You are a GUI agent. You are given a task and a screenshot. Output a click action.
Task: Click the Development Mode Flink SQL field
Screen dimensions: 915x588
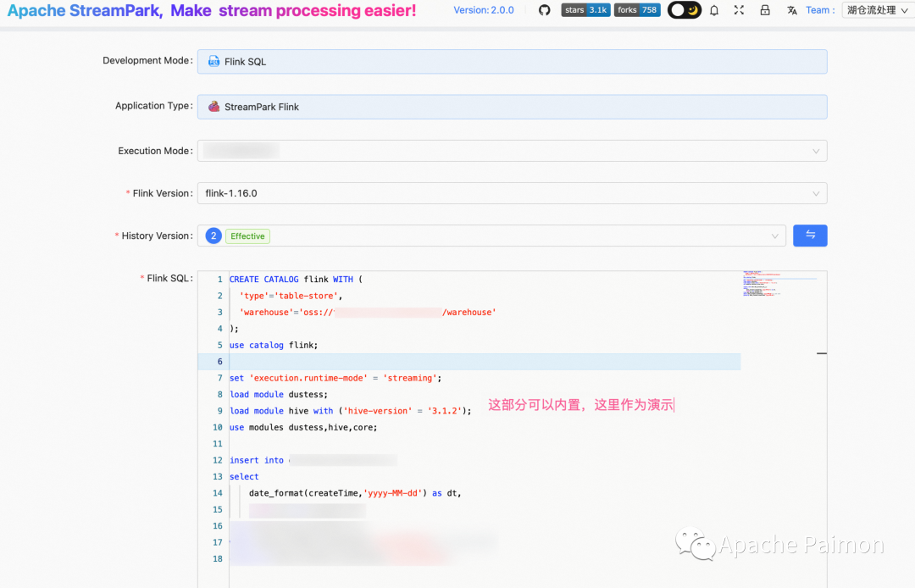(x=512, y=61)
